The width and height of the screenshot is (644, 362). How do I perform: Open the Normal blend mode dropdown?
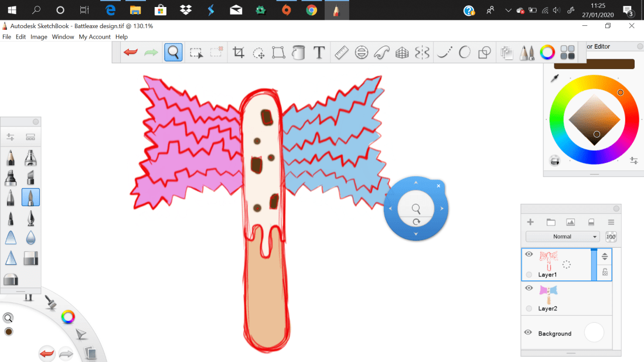tap(562, 237)
